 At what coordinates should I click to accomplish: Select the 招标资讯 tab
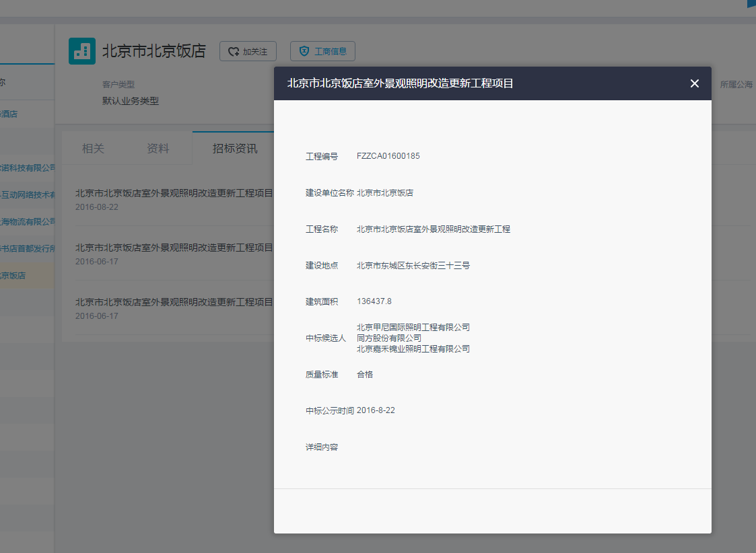click(235, 149)
